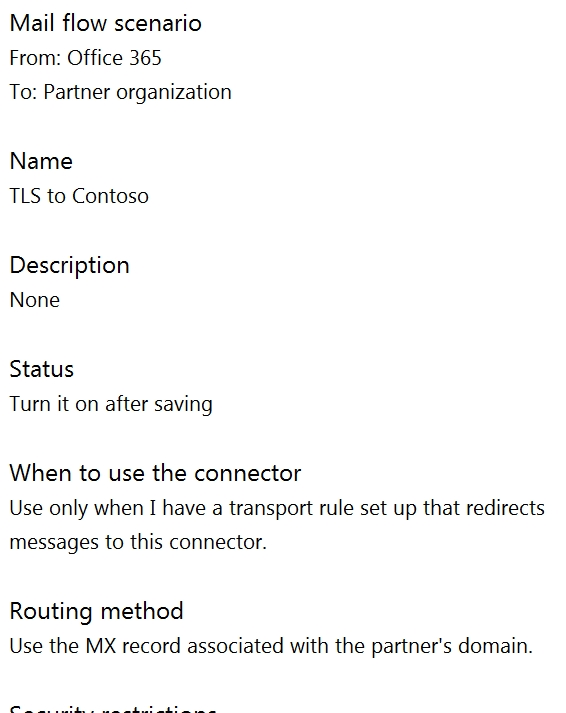The image size is (566, 713).
Task: Click the Description heading
Action: (x=70, y=266)
